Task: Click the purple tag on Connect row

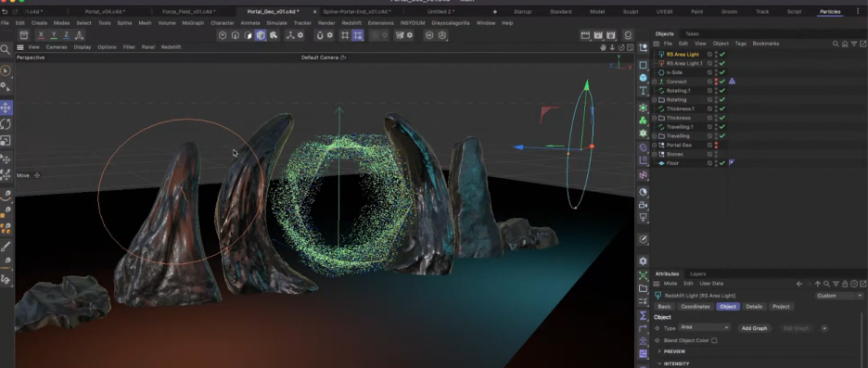Action: click(x=732, y=82)
